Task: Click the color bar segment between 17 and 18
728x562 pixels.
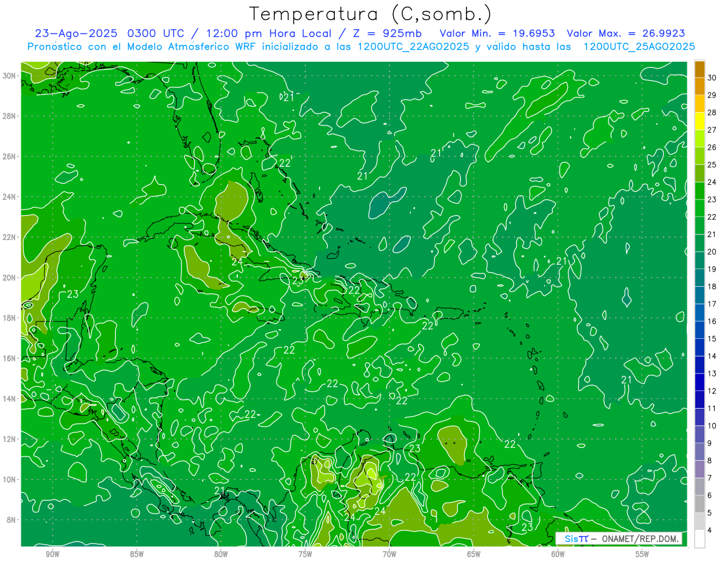Action: (x=699, y=295)
